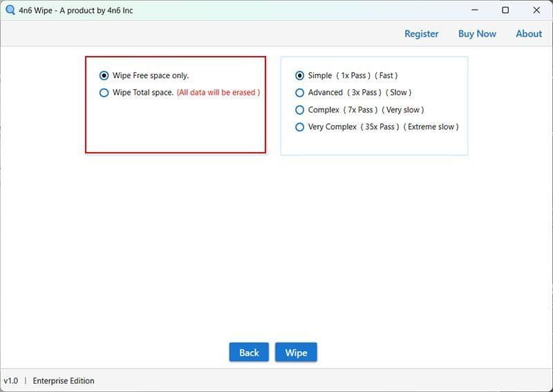Open the Buy Now link
This screenshot has height=392, width=553.
click(x=477, y=33)
